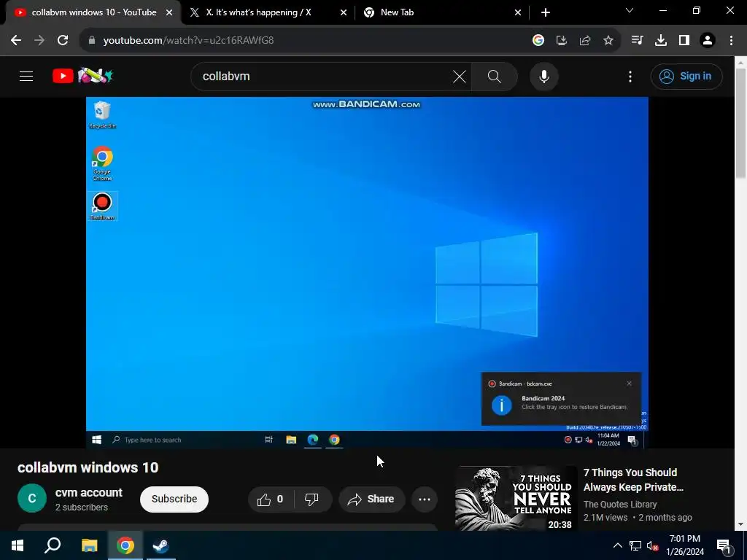The width and height of the screenshot is (747, 560).
Task: Share this page from address bar
Action: [585, 40]
